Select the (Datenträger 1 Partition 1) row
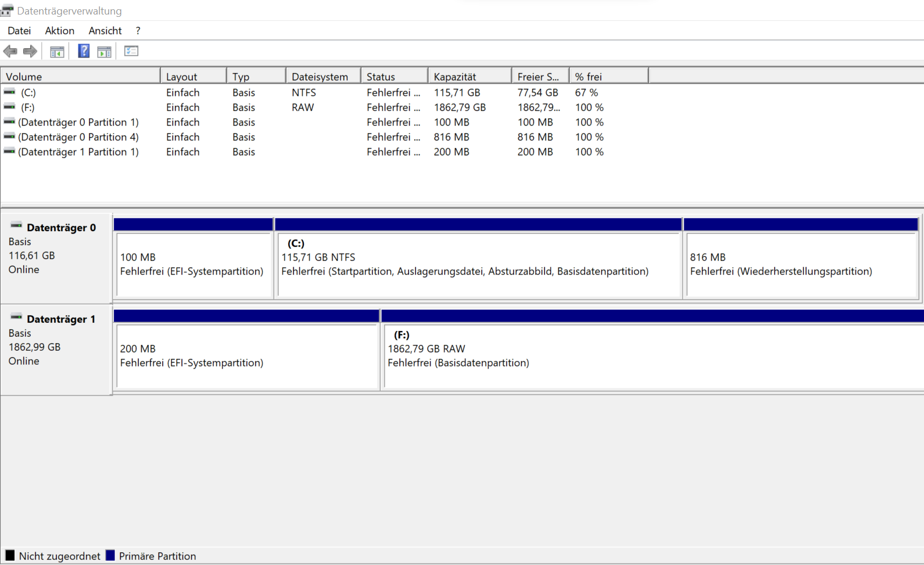 pos(325,152)
